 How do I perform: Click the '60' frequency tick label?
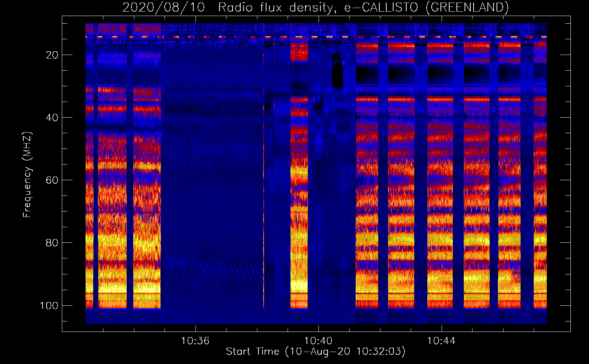[52, 180]
